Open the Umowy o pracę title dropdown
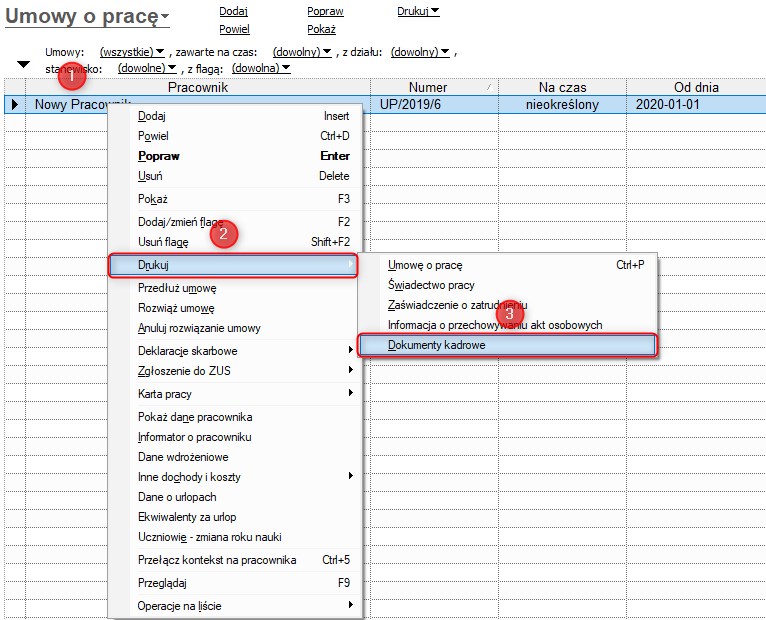Viewport: 766px width, 620px height. (87, 16)
